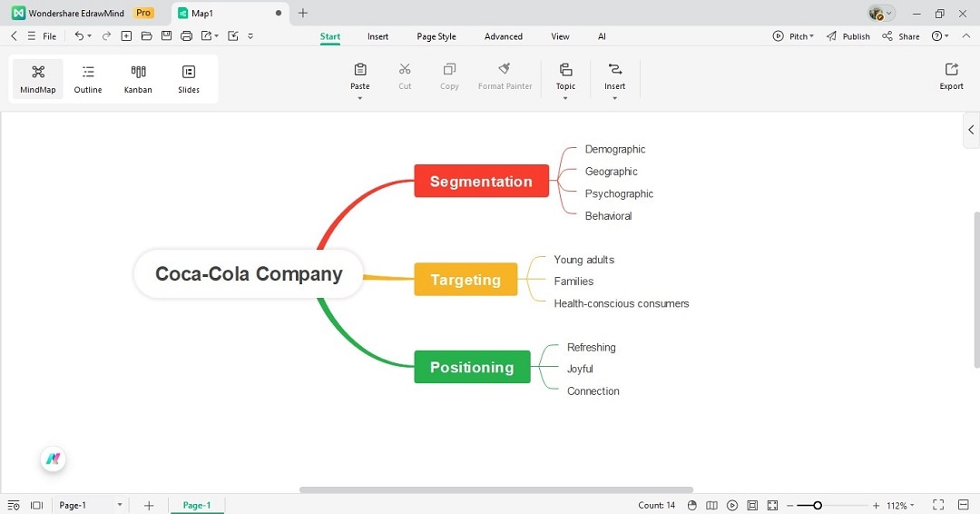Add a new page with plus button
This screenshot has height=514, width=980.
click(x=149, y=505)
